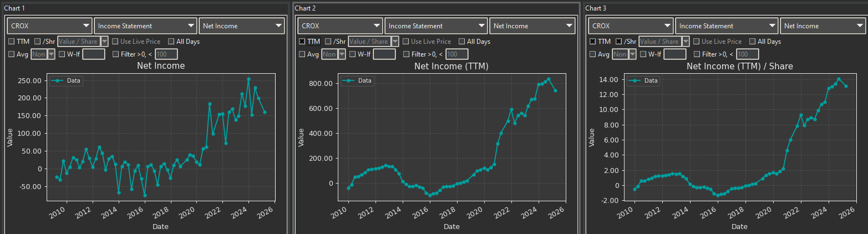Click the 14.00 axis label in Chart 3
This screenshot has width=868, height=234.
click(x=609, y=80)
